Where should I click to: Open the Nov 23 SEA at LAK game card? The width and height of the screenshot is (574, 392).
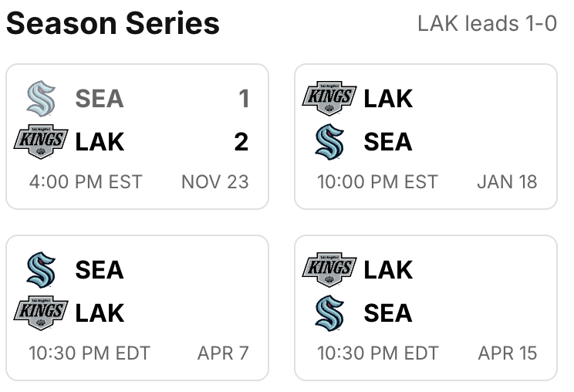(137, 137)
